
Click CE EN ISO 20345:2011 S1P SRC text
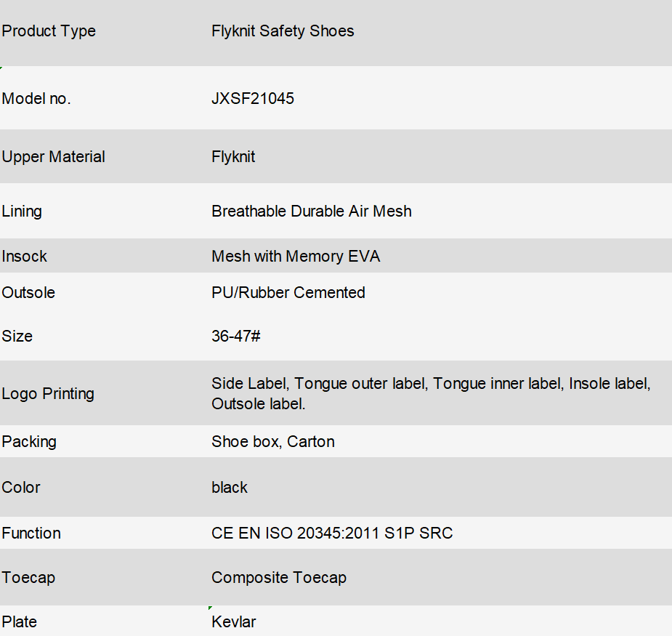tap(332, 534)
